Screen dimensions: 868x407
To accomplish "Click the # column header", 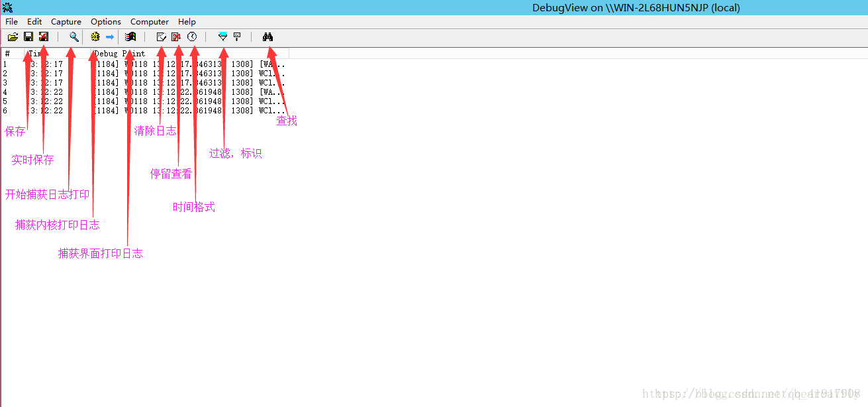I will (13, 54).
